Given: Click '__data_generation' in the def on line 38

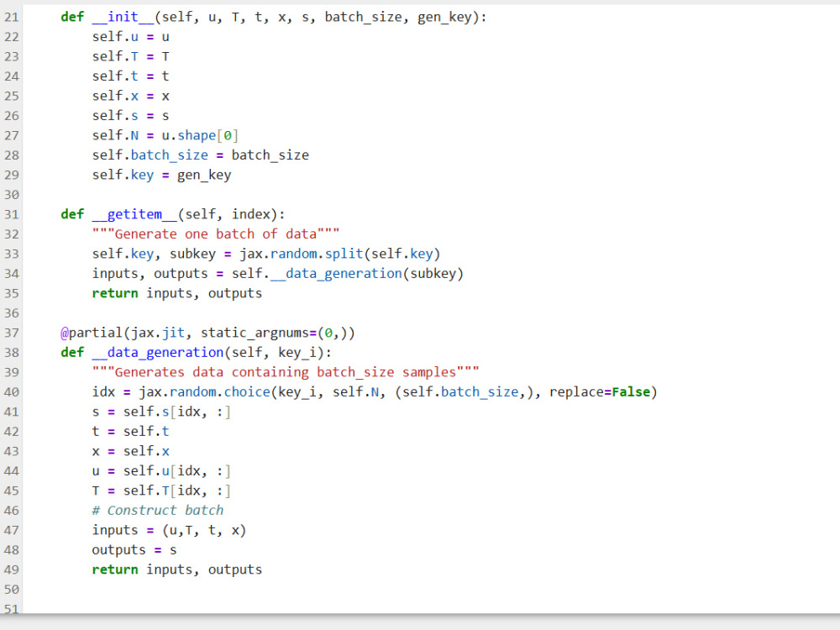Looking at the screenshot, I should tap(158, 353).
